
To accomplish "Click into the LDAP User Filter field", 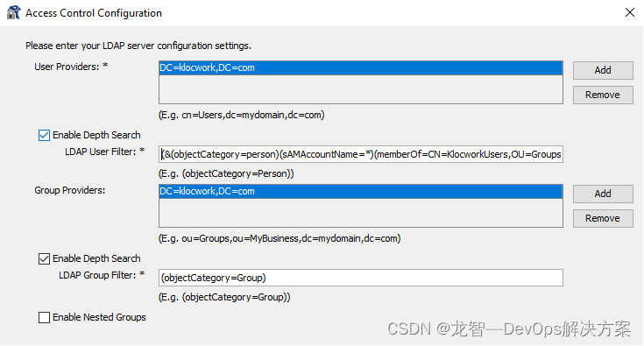I will [x=361, y=154].
